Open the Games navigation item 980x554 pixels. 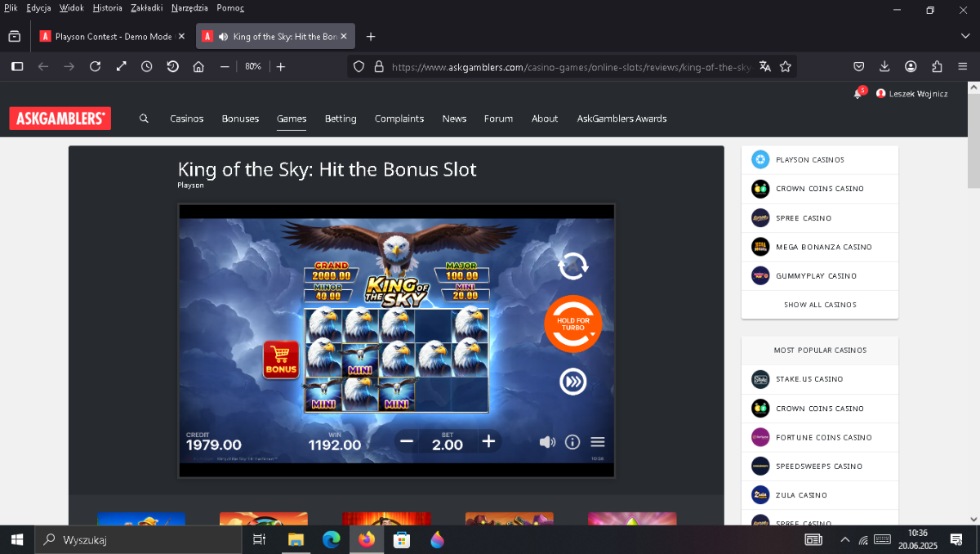292,118
